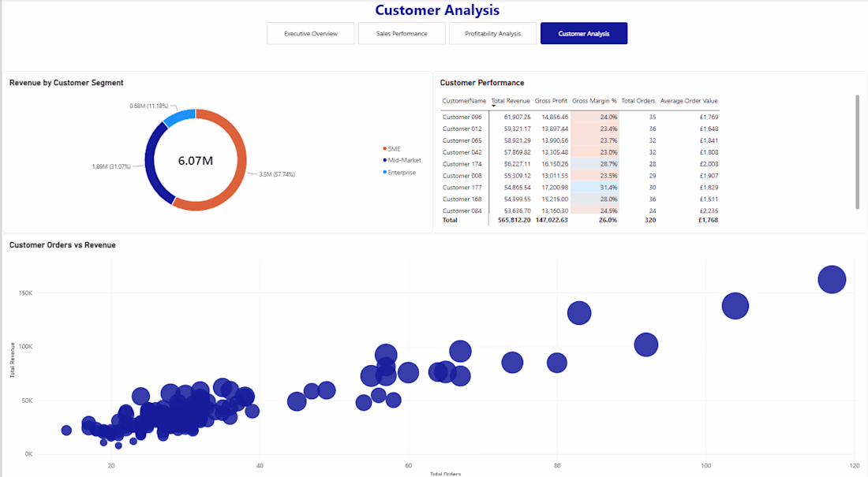The image size is (868, 477).
Task: Sort by the Gross Profit column header
Action: [551, 101]
